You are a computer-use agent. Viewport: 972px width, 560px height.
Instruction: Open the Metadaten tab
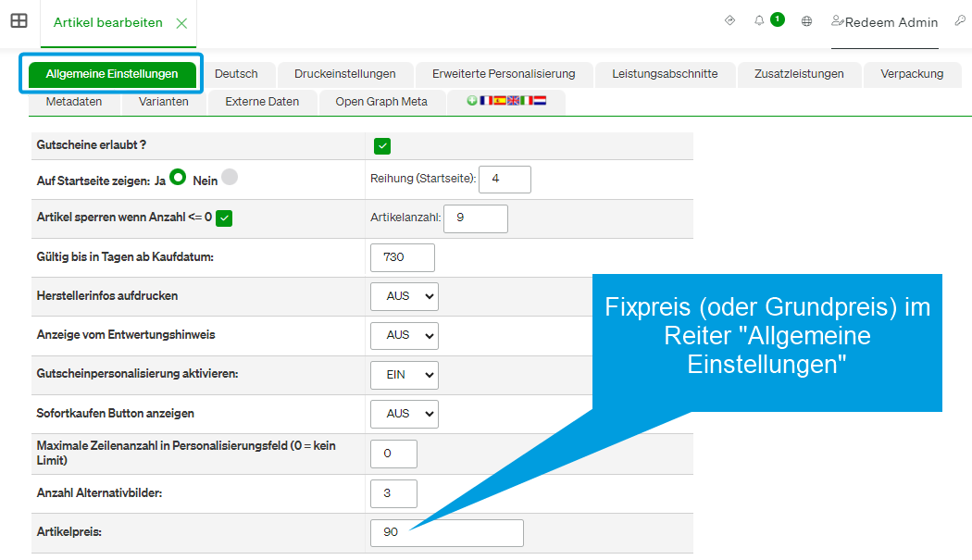[74, 102]
